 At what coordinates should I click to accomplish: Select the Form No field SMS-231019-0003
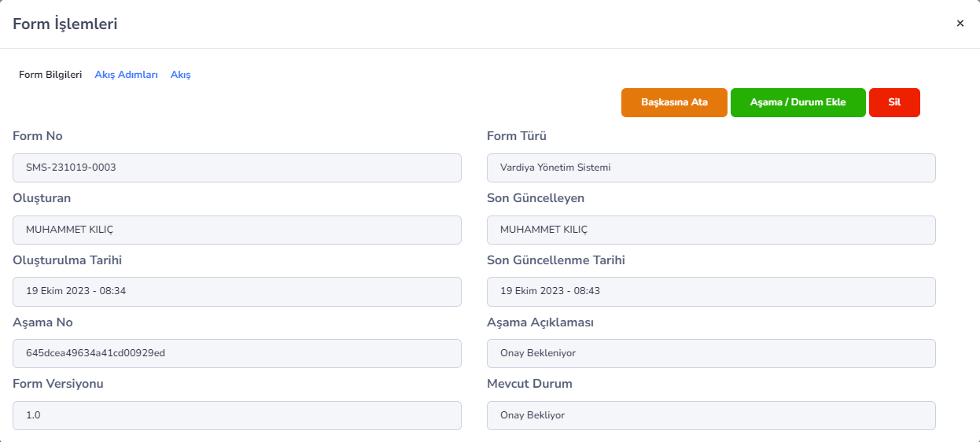[x=237, y=168]
